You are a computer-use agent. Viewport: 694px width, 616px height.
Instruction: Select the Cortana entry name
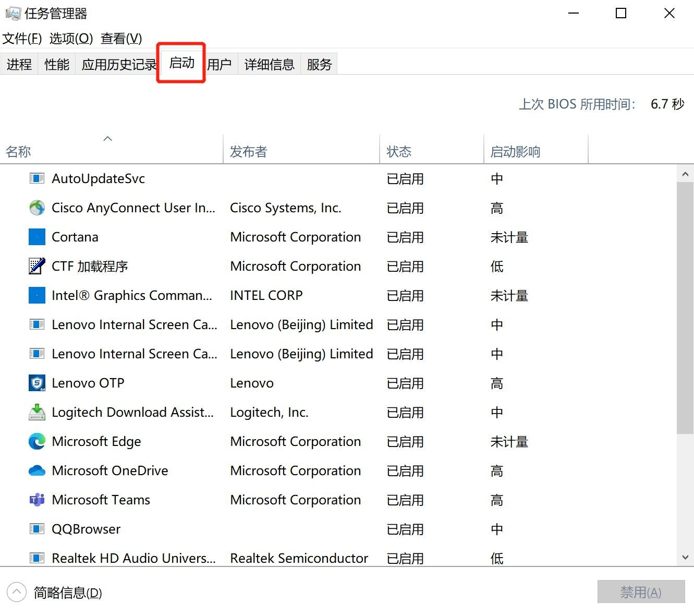click(75, 237)
